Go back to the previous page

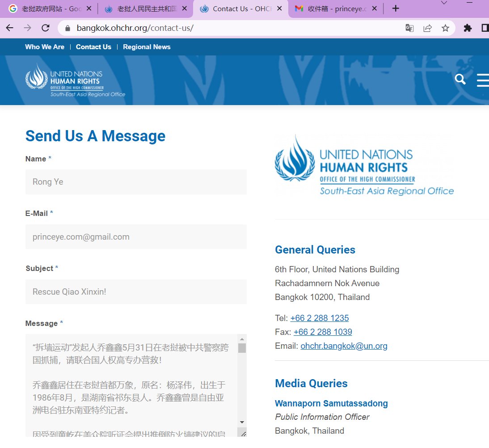(x=10, y=28)
